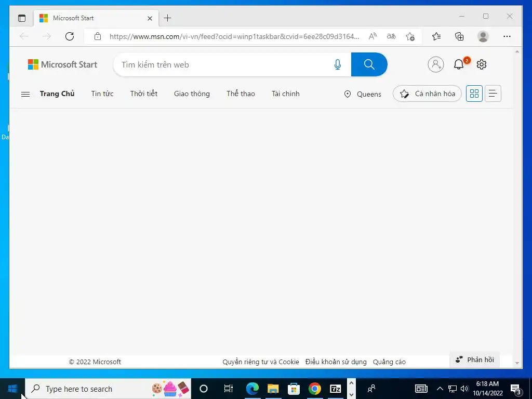
Task: Open the Favorites list icon
Action: pos(436,36)
